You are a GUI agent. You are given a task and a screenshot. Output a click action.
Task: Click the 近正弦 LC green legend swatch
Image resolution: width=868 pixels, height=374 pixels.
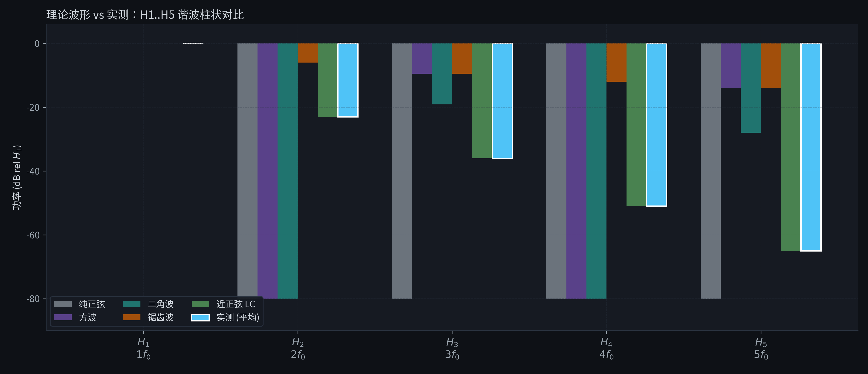[x=200, y=304]
